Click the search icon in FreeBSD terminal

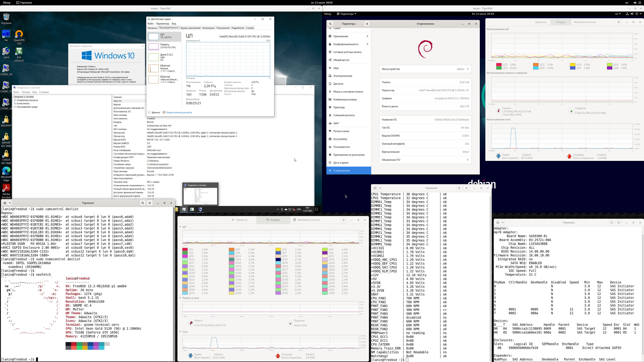coord(143,203)
